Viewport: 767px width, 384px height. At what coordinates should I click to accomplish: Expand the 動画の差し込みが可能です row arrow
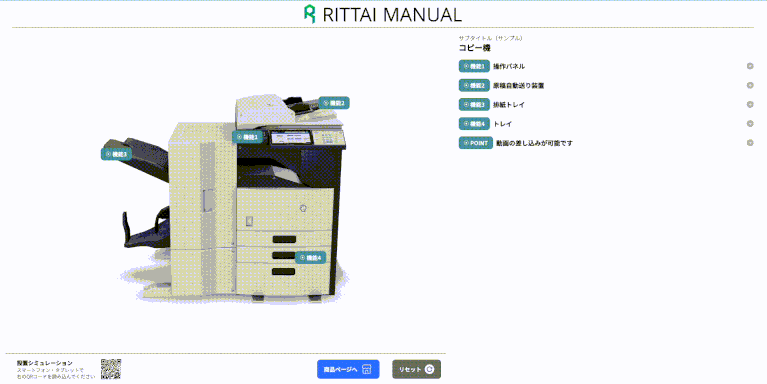click(750, 143)
